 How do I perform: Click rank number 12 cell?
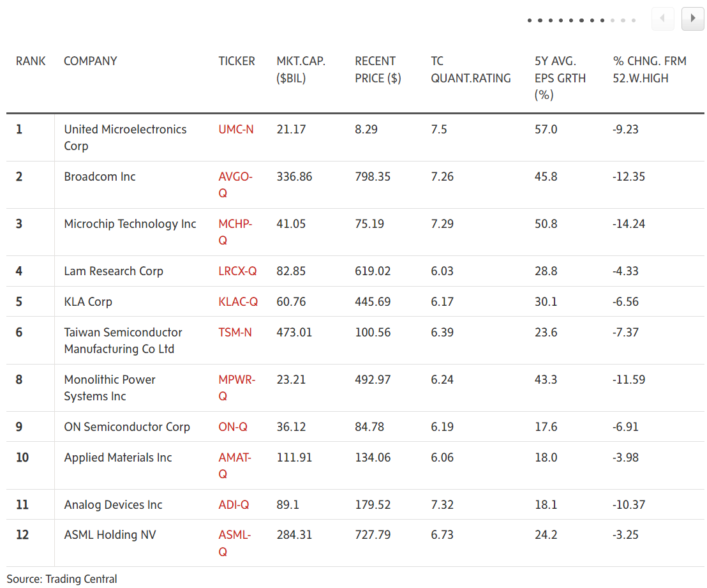click(x=22, y=535)
